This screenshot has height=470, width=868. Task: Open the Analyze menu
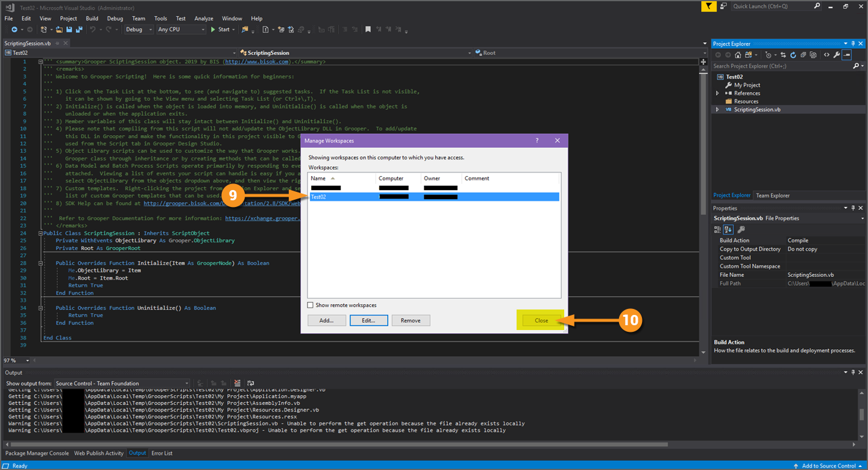[x=204, y=19]
